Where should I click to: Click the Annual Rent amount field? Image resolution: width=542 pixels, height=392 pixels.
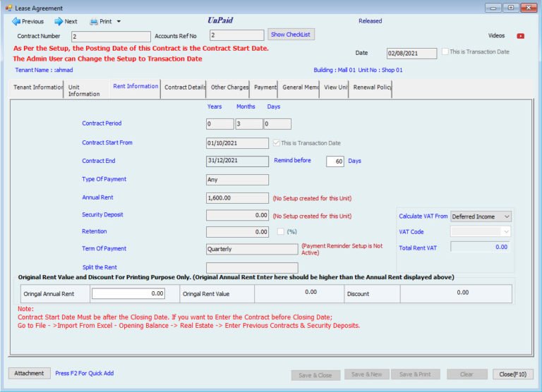point(237,198)
